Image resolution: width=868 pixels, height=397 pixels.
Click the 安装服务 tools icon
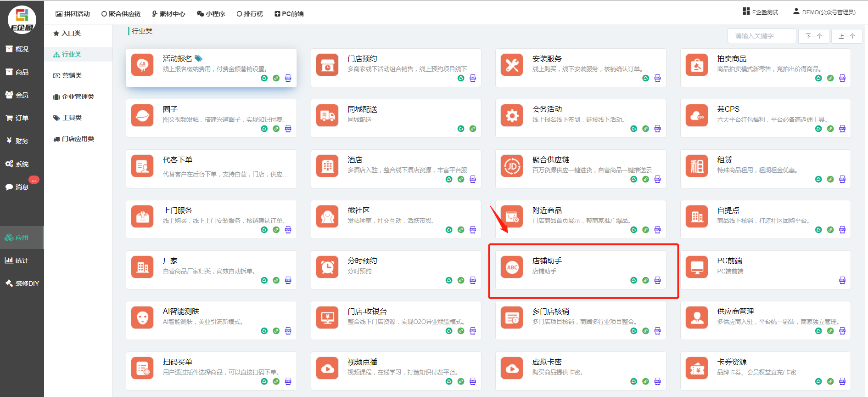click(512, 65)
